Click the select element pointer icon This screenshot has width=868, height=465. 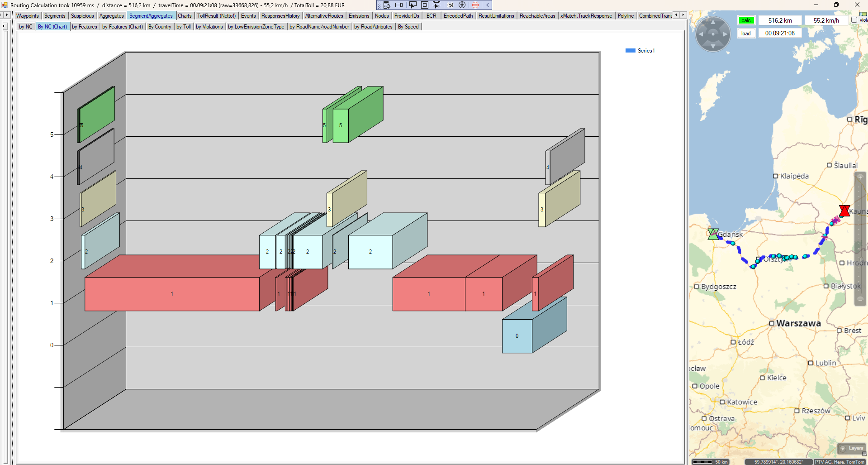pyautogui.click(x=413, y=5)
